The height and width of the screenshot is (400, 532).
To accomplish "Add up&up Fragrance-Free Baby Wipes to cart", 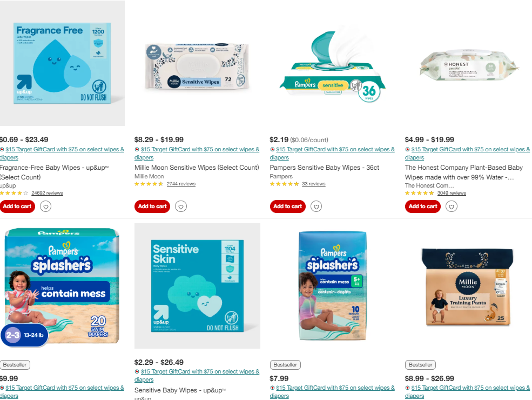I will (17, 206).
